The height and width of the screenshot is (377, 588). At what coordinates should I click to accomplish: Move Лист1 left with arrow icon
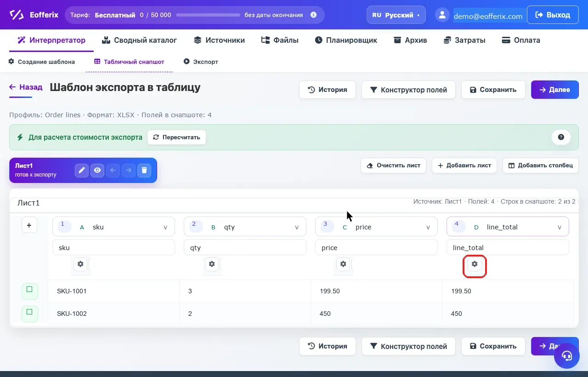(113, 170)
